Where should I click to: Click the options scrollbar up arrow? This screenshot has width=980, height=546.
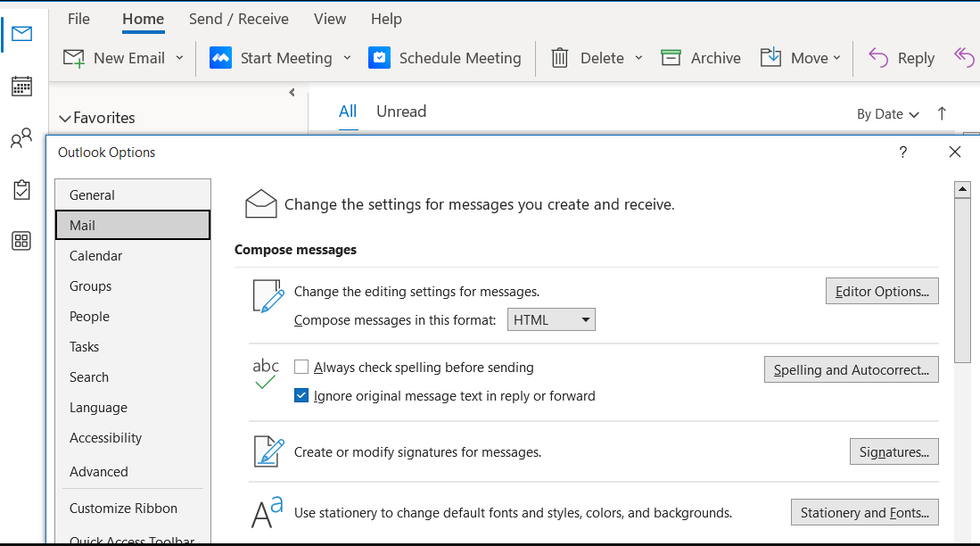[x=962, y=189]
